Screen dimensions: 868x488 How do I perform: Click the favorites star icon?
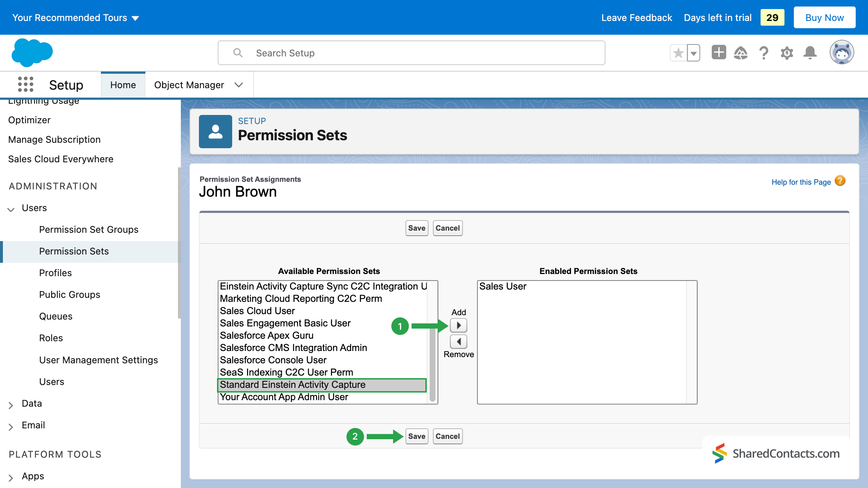coord(678,53)
